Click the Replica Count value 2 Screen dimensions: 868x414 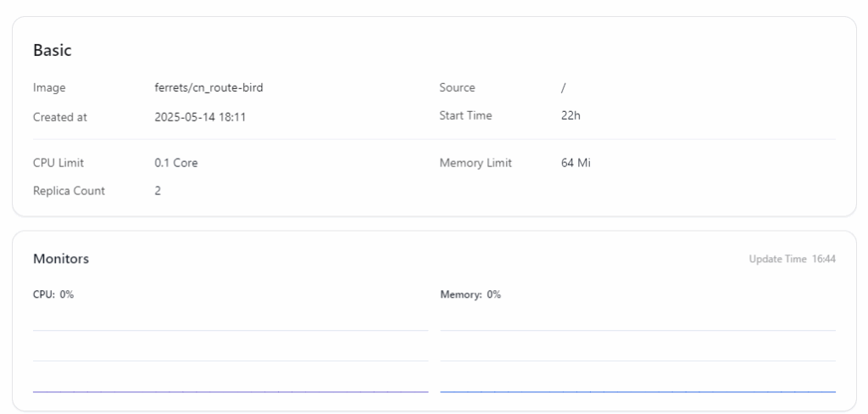point(158,191)
